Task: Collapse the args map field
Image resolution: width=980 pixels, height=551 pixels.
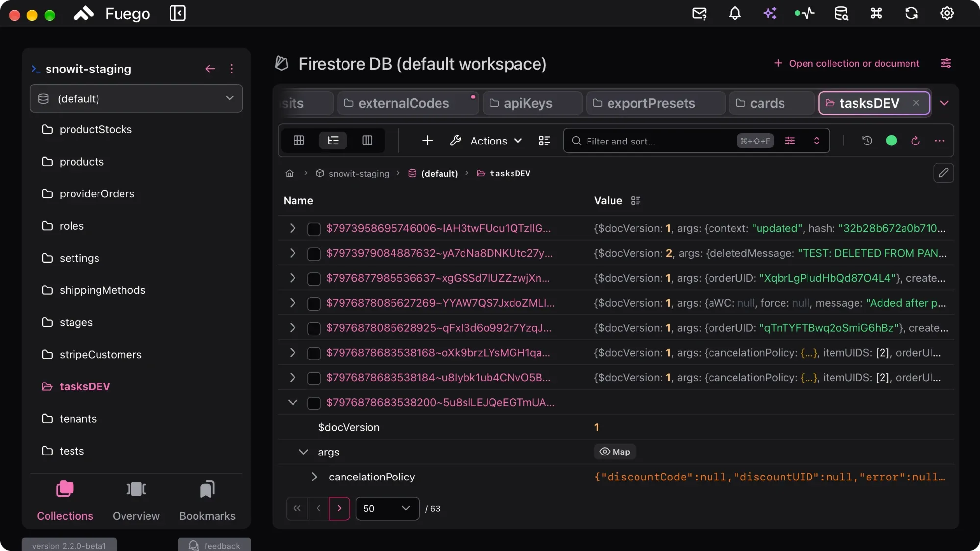Action: [303, 452]
